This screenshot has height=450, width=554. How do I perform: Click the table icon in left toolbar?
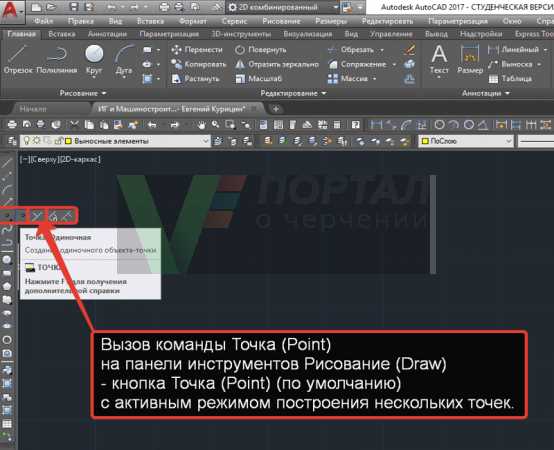7,424
